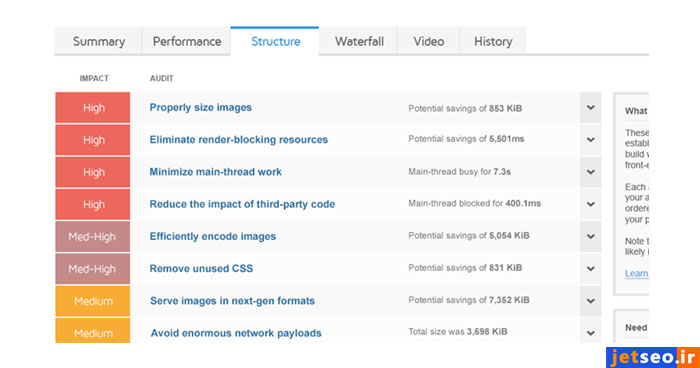Click 'Total size was 3,698 KiB' text
Viewport: 700px width, 368px height.
click(458, 331)
